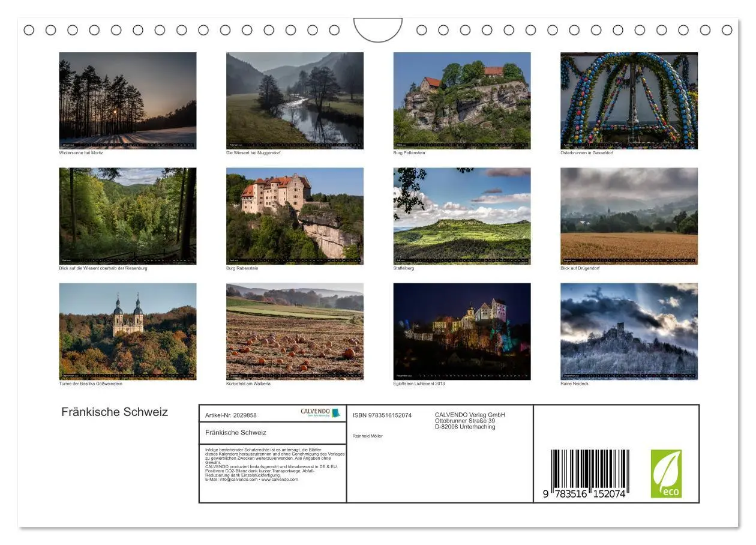
Task: Click the barcode numbered 9783516152074
Action: (591, 474)
